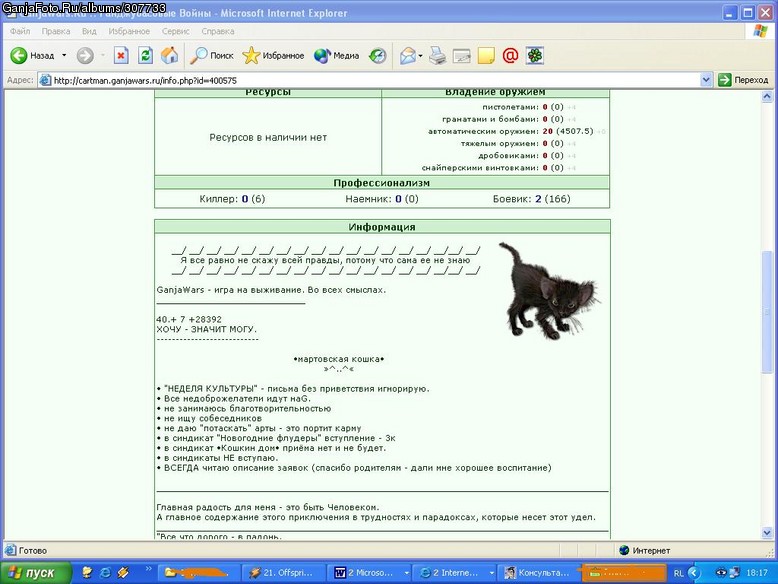Screen dimensions: 778x584
Task: Click the Internet Explorer quick launch icon
Action: (105, 573)
